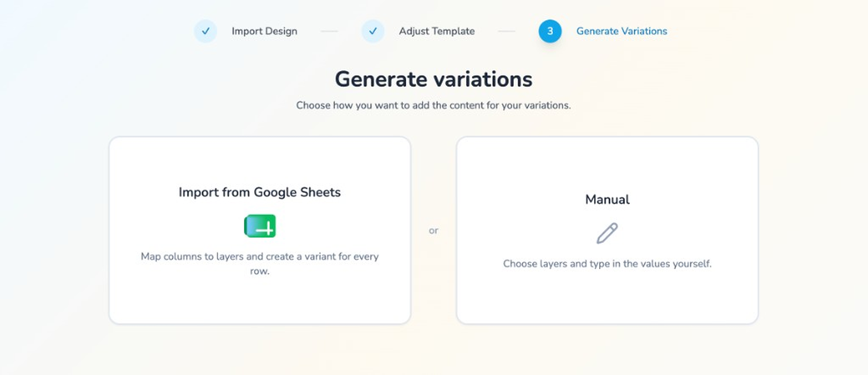Choose the Manual card title

coord(607,199)
